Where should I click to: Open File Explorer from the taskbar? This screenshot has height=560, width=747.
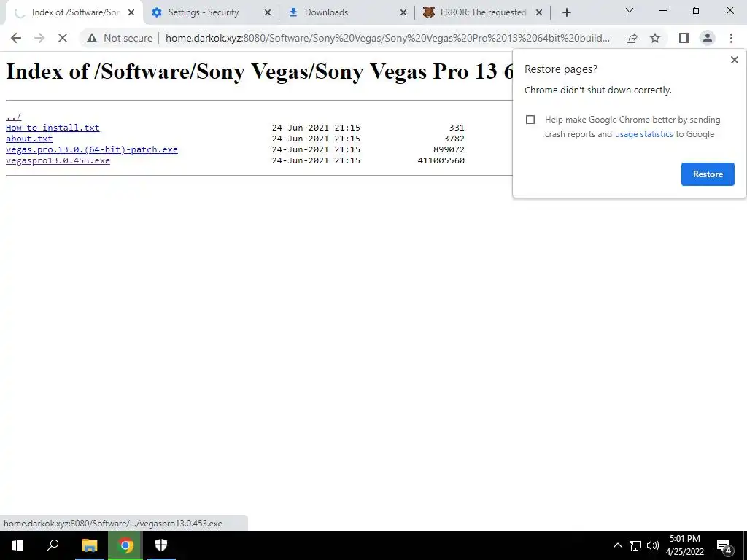89,545
